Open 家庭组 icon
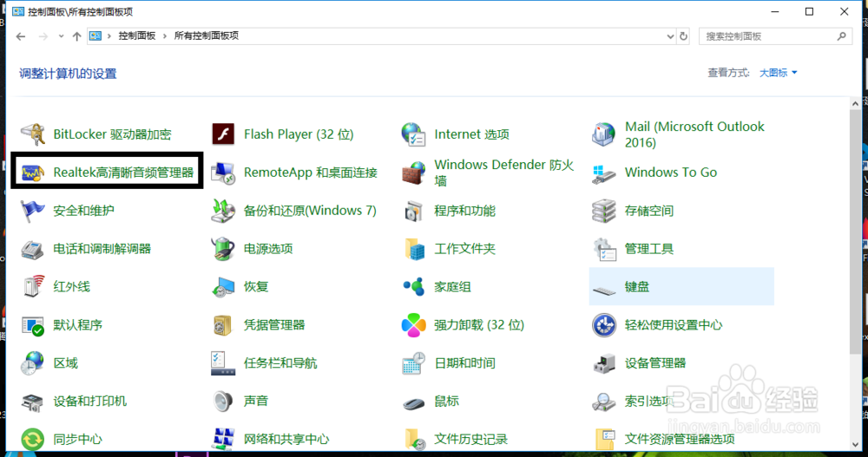 (x=413, y=286)
